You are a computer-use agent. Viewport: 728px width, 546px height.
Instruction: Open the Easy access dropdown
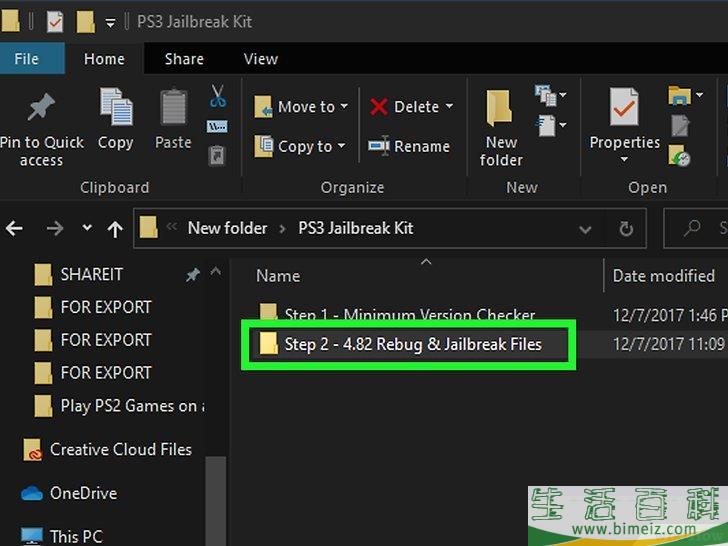click(551, 125)
